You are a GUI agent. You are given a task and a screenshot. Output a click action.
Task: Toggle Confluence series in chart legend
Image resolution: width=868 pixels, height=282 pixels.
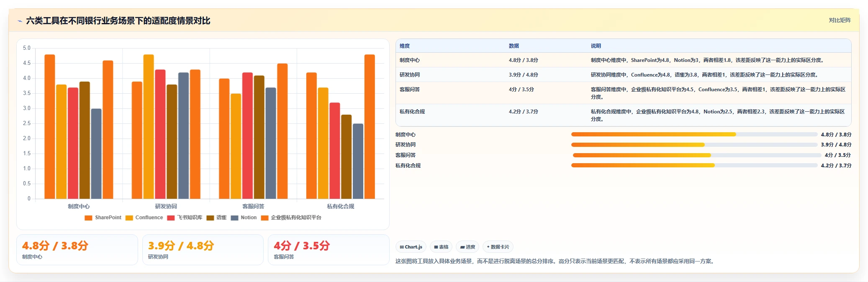tap(144, 218)
